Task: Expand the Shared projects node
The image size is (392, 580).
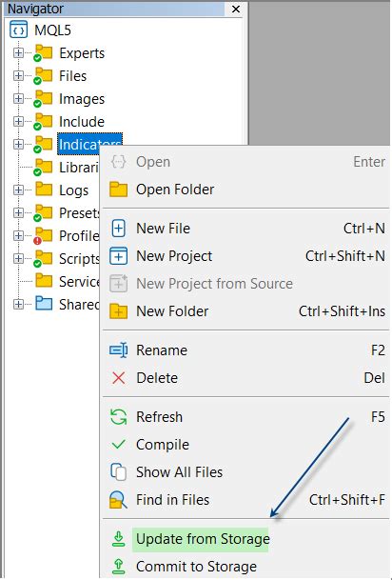Action: point(18,304)
